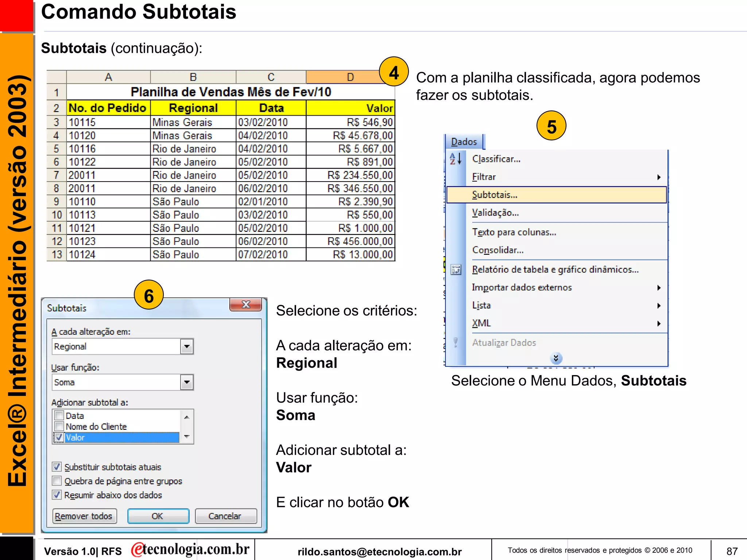747x560 pixels.
Task: Enable Quebra de página entre grupos
Action: pos(57,481)
